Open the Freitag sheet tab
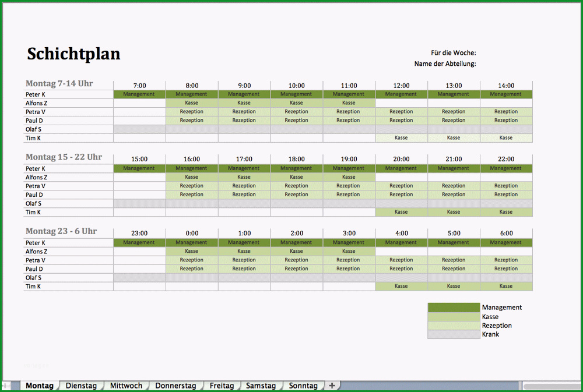This screenshot has height=392, width=583. pos(222,386)
